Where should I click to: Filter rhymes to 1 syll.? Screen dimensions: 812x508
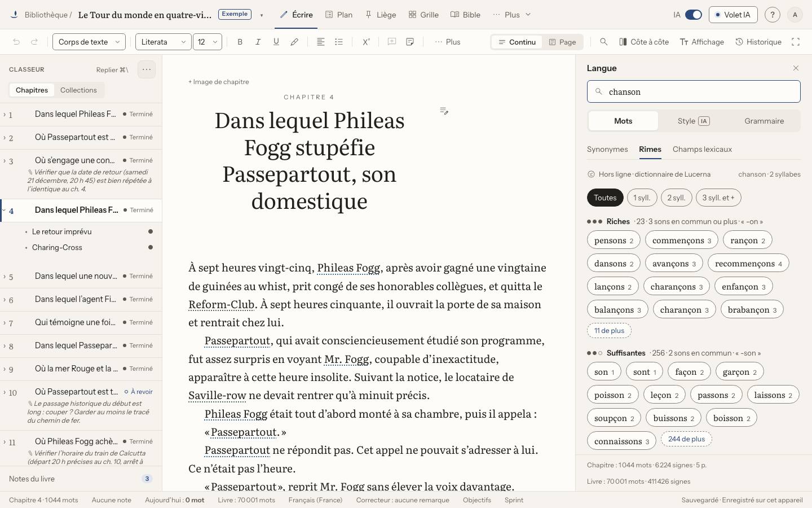(642, 198)
